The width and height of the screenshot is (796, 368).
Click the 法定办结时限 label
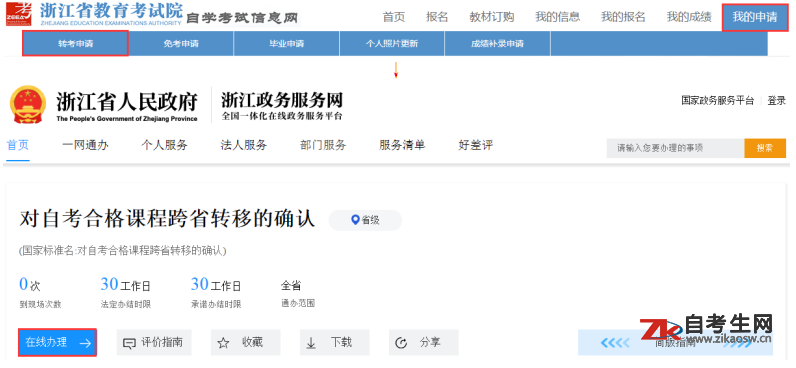point(126,305)
